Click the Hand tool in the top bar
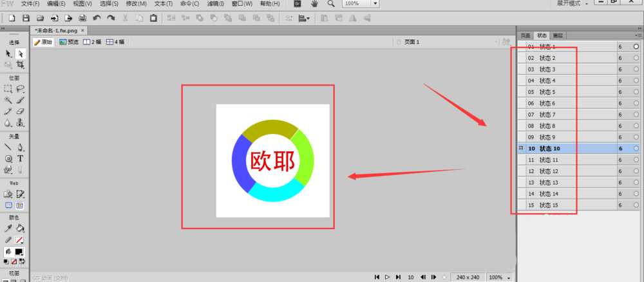Viewport: 644px width, 282px height. (314, 4)
